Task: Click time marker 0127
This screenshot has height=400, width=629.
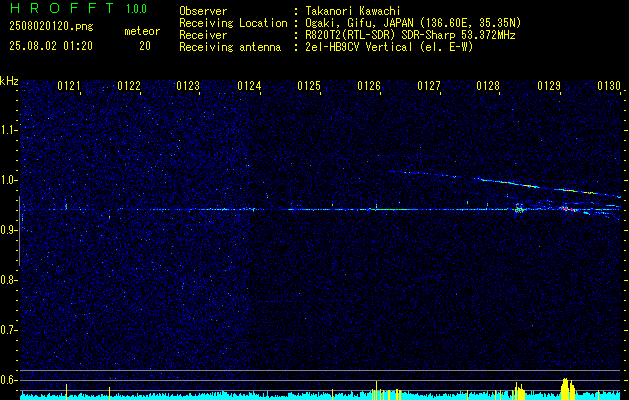Action: 428,86
